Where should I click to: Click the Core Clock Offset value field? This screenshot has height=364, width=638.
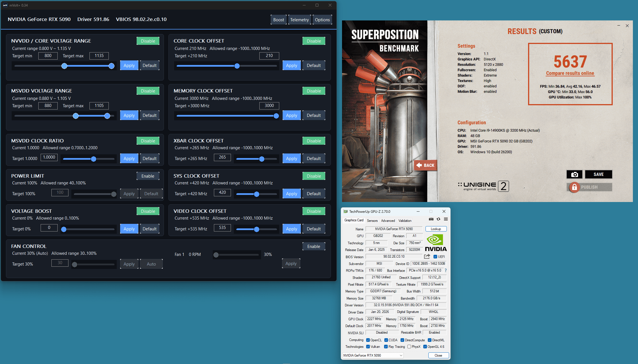coord(269,56)
